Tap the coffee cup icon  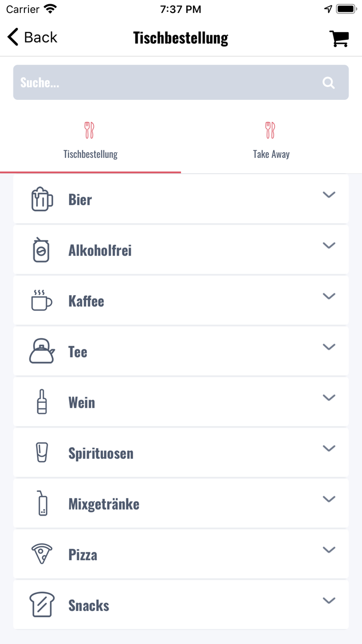[x=41, y=301]
